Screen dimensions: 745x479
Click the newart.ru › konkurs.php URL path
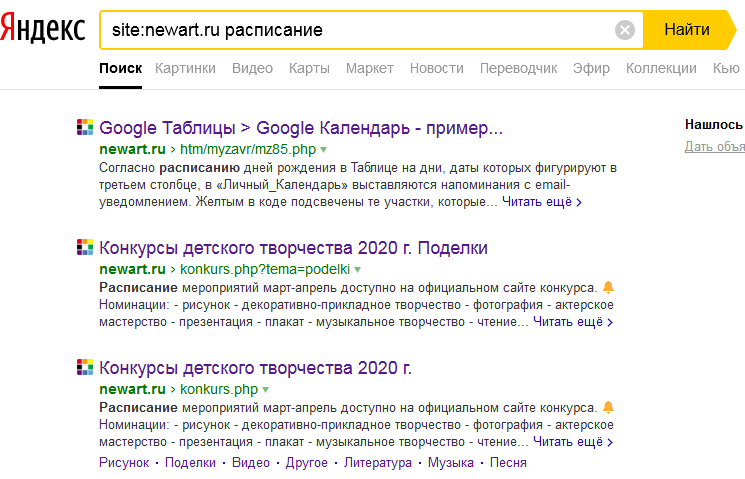[219, 389]
